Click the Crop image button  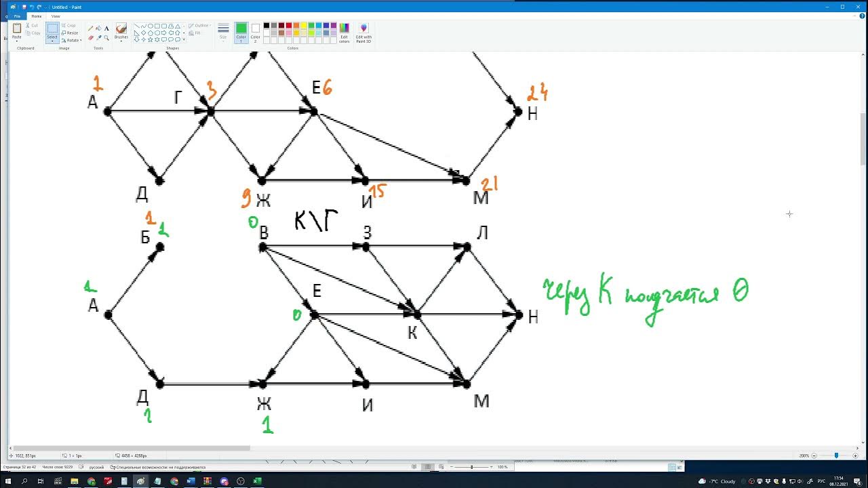[68, 25]
